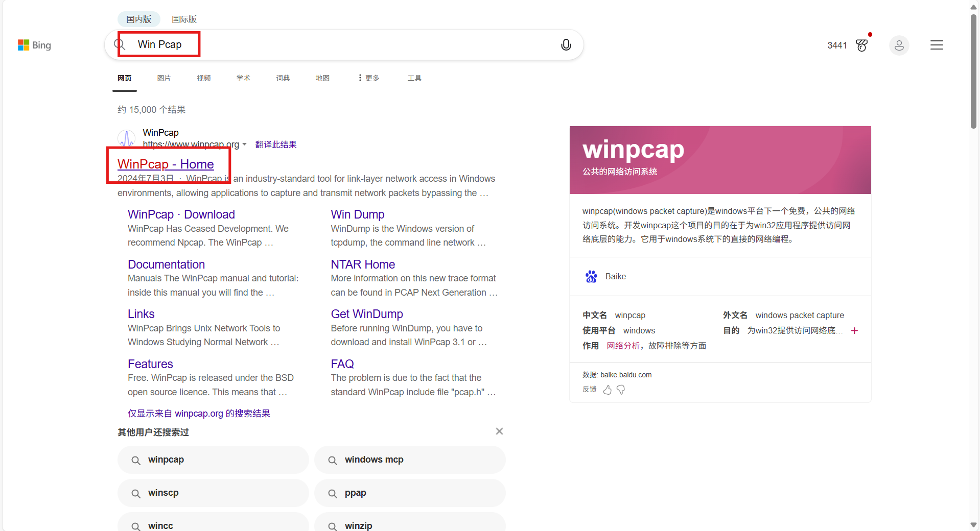
Task: Close the related searches section
Action: pyautogui.click(x=499, y=431)
